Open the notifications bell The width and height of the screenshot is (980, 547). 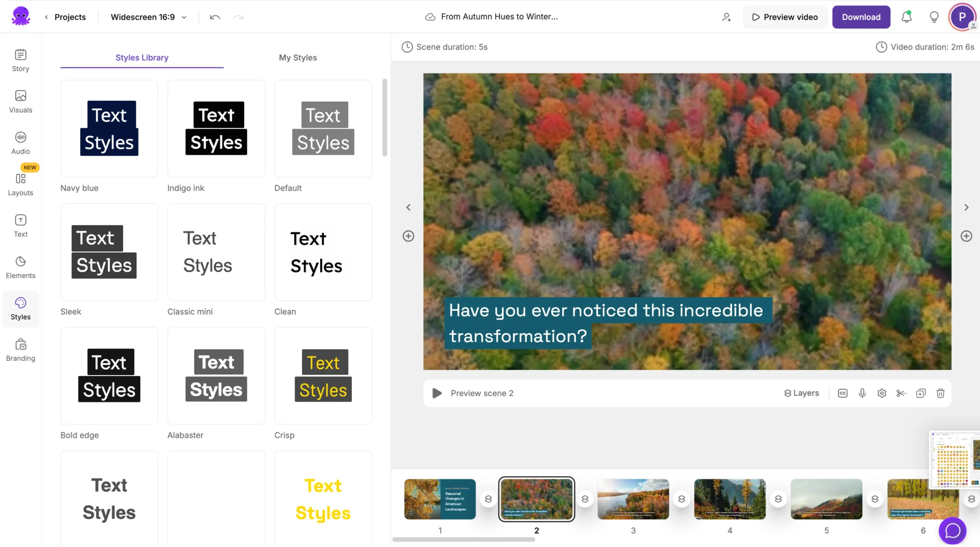pyautogui.click(x=906, y=17)
